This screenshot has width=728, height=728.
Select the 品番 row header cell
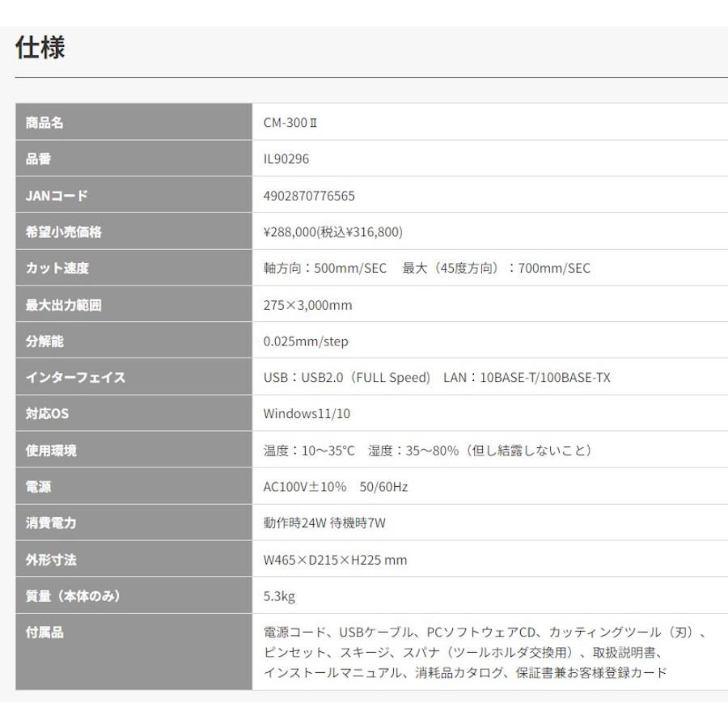tap(39, 159)
